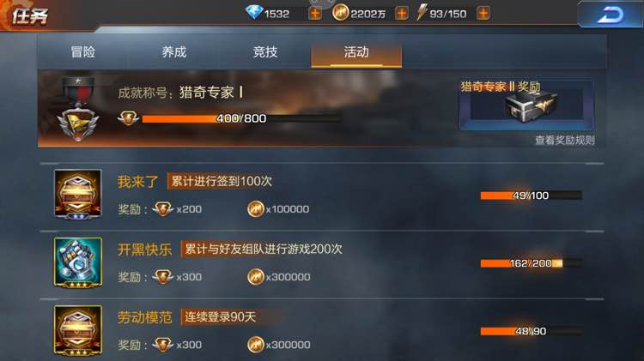Open 查看奖励规则 link
This screenshot has height=361, width=644.
click(565, 141)
